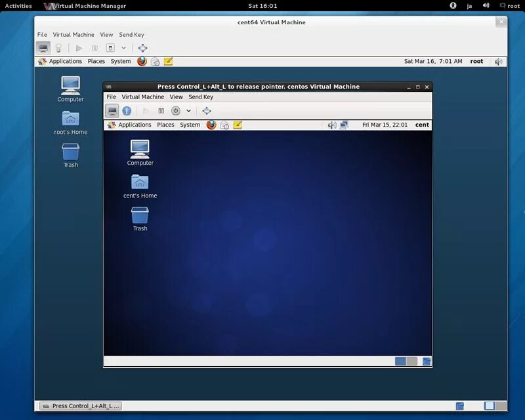Switch to first workspace in centos guest
The height and width of the screenshot is (420, 525).
[400, 361]
